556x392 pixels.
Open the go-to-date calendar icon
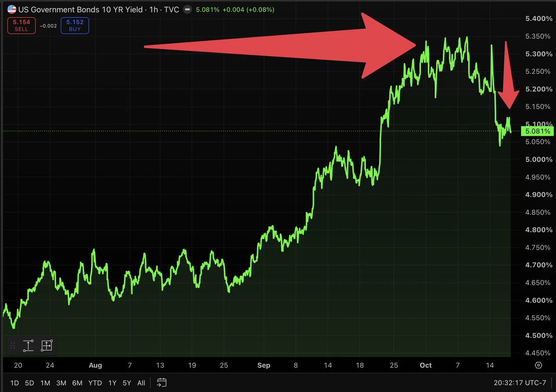(162, 383)
